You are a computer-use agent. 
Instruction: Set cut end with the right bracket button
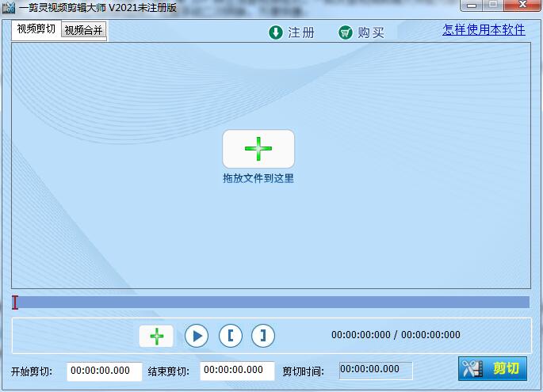tap(263, 336)
